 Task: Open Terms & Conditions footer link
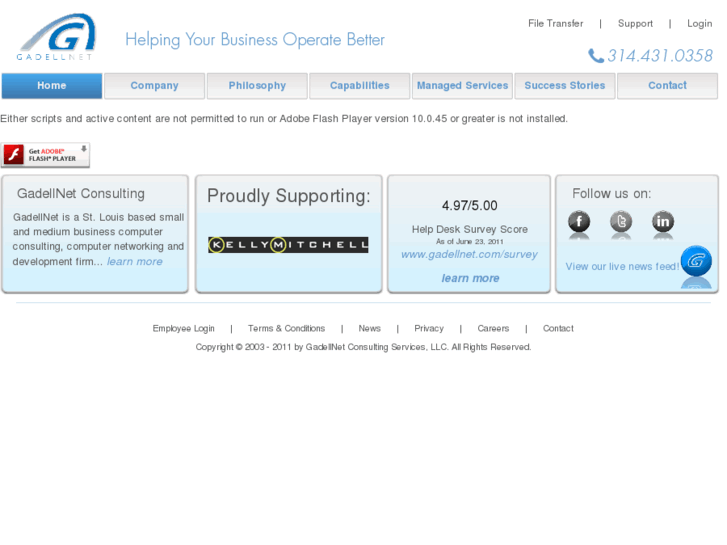tap(287, 328)
